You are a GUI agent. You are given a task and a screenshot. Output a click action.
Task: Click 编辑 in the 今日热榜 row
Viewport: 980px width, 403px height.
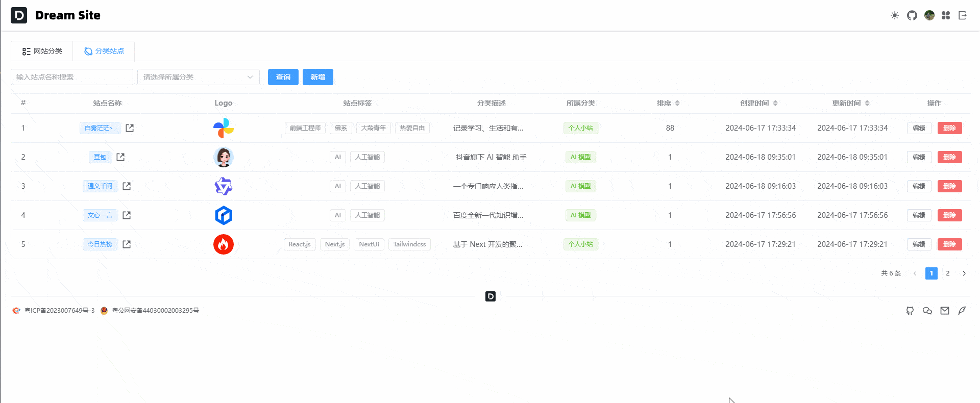[919, 244]
